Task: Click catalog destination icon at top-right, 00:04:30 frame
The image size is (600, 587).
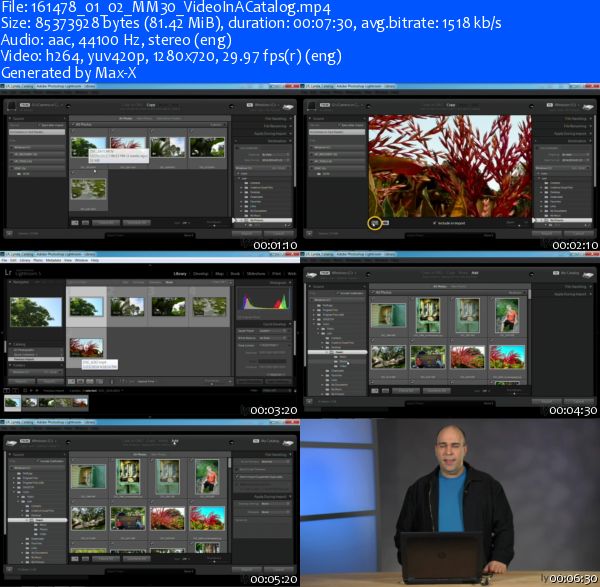Action: click(588, 274)
